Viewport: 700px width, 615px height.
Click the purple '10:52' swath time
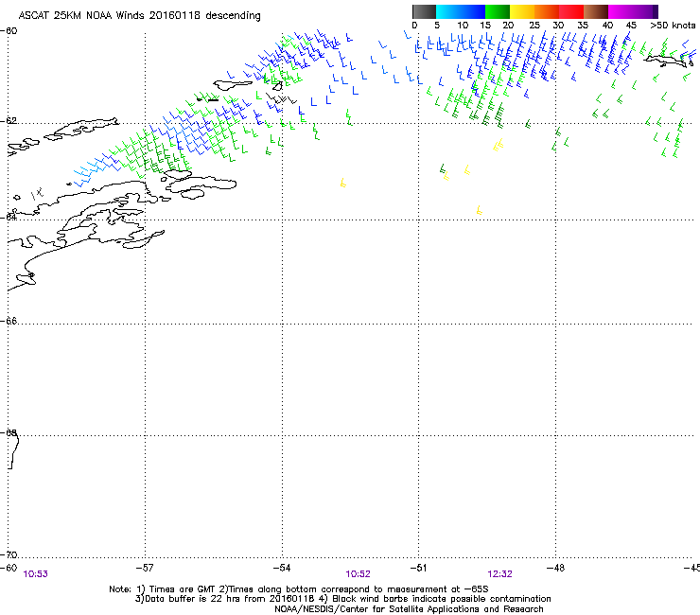click(x=358, y=574)
